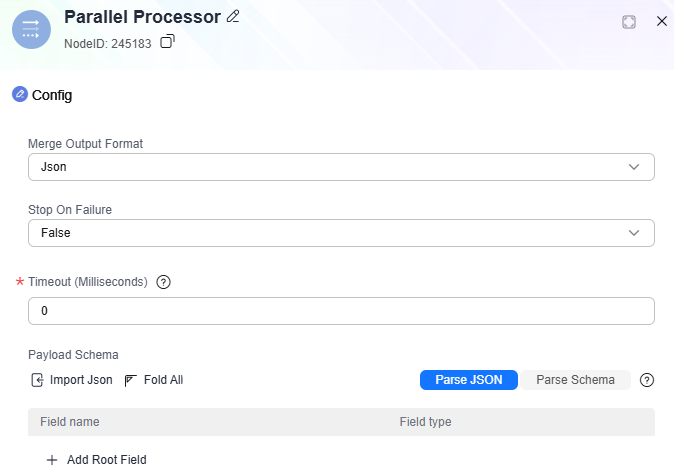Click the Fold All icon

pyautogui.click(x=130, y=381)
